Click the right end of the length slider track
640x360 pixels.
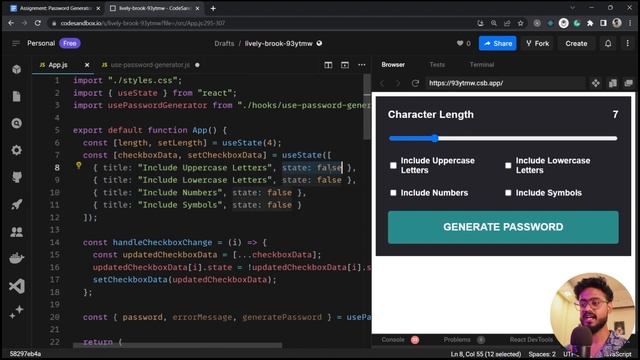click(x=615, y=138)
